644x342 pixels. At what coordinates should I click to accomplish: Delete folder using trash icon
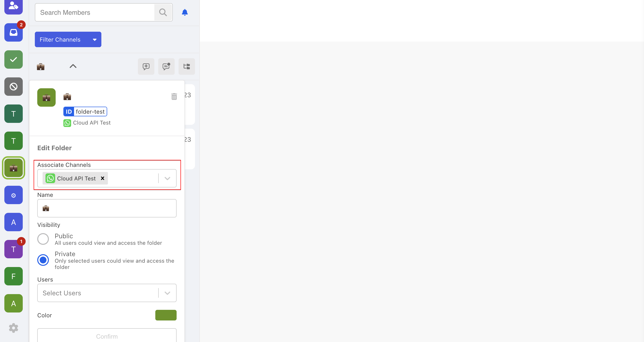(174, 97)
